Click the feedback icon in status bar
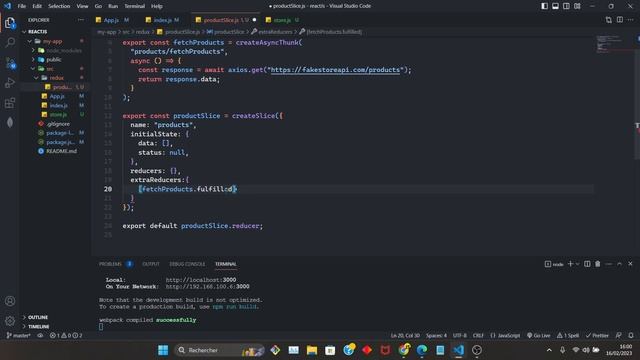 click(x=619, y=336)
